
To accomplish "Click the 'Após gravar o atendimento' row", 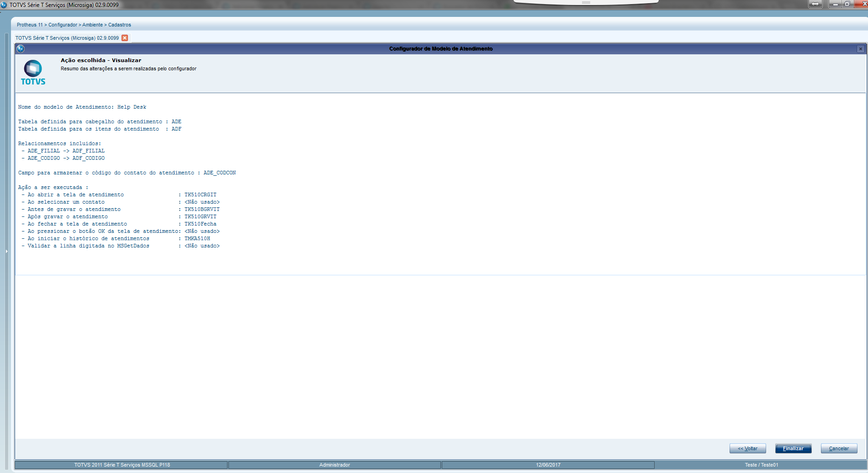I will pyautogui.click(x=119, y=216).
